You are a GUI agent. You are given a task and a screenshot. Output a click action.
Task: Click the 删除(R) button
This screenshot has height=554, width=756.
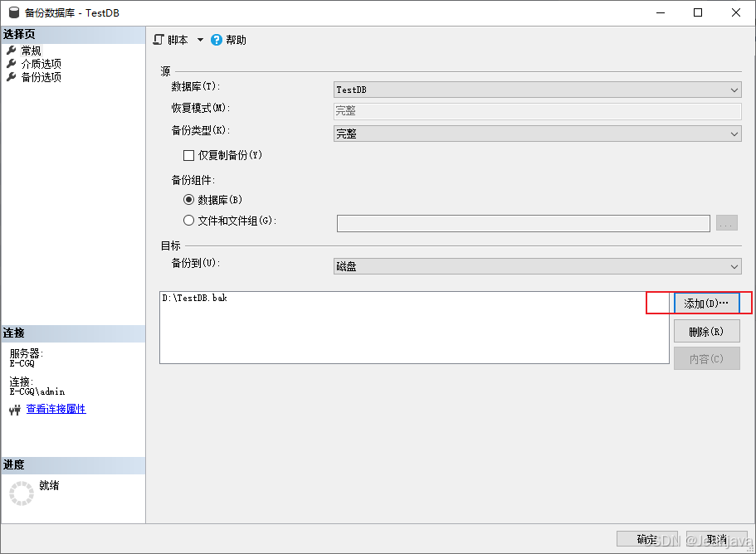click(706, 332)
